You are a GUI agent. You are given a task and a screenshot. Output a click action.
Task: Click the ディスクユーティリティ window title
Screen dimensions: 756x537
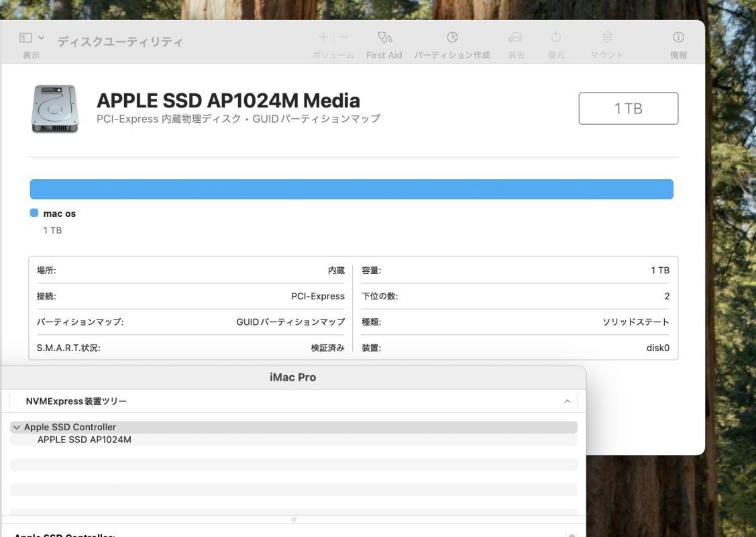[x=121, y=42]
